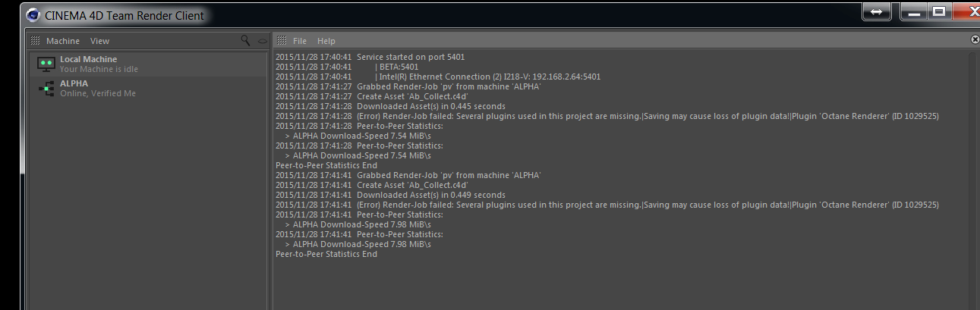
Task: Open the File menu in console
Action: 300,41
